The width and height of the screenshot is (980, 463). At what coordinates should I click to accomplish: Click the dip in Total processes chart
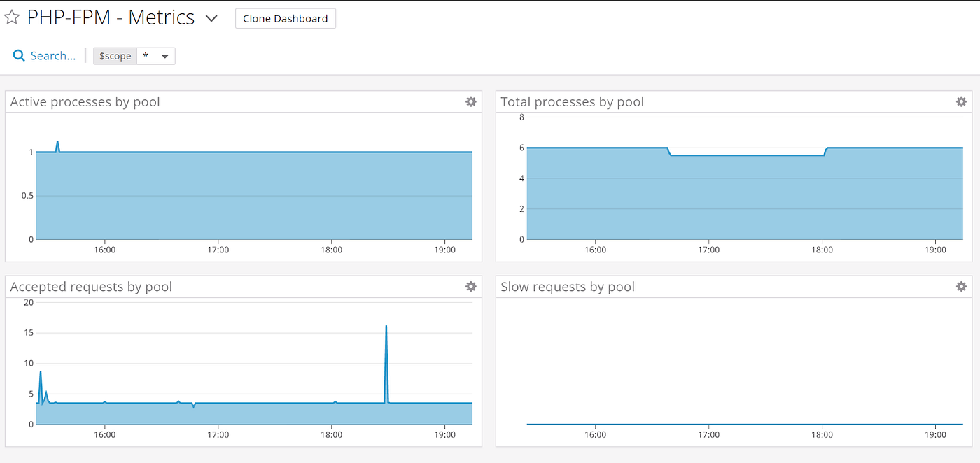(745, 154)
